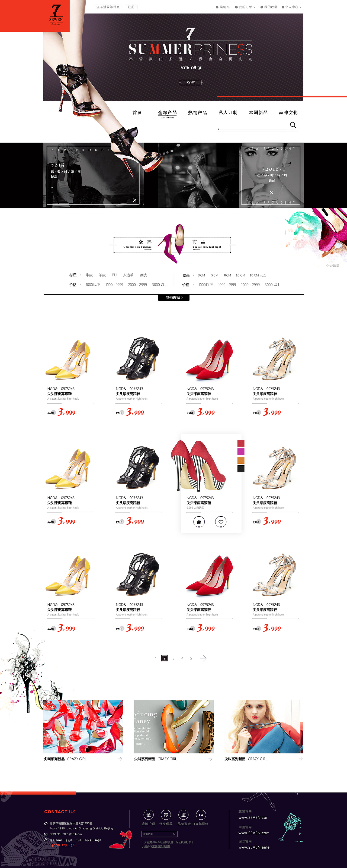The height and width of the screenshot is (868, 347).
Task: Open the 终身保养 service icon
Action: click(166, 815)
